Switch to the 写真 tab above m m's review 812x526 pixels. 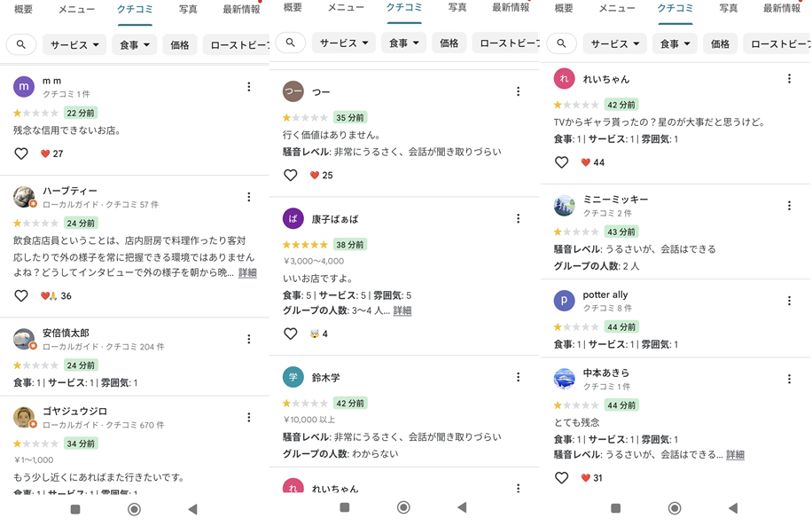[x=188, y=9]
